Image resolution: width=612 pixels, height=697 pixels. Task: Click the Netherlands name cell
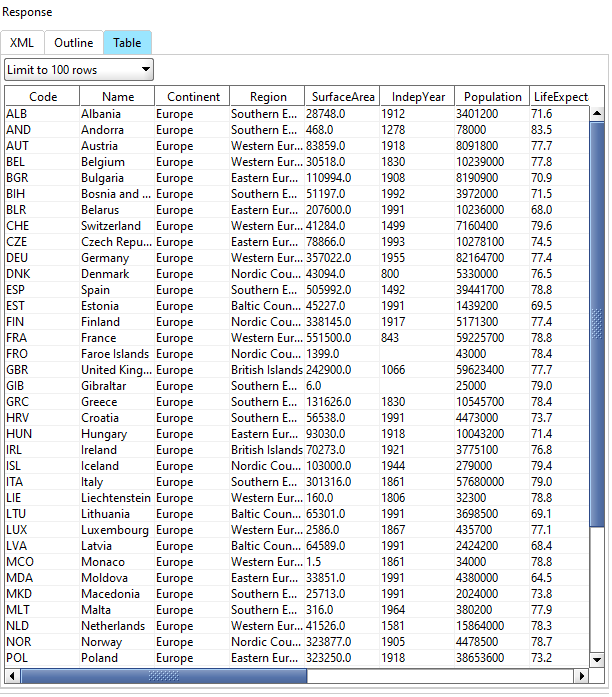(x=117, y=626)
